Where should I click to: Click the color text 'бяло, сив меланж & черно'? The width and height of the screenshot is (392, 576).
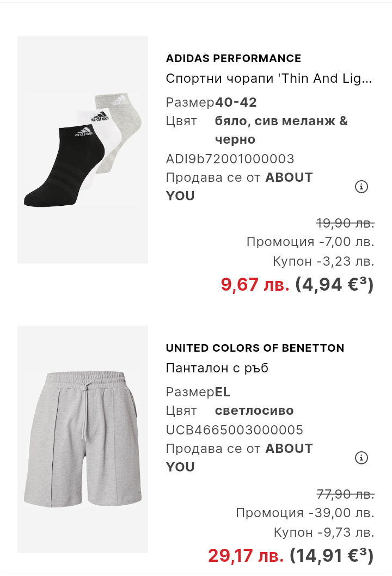(281, 130)
